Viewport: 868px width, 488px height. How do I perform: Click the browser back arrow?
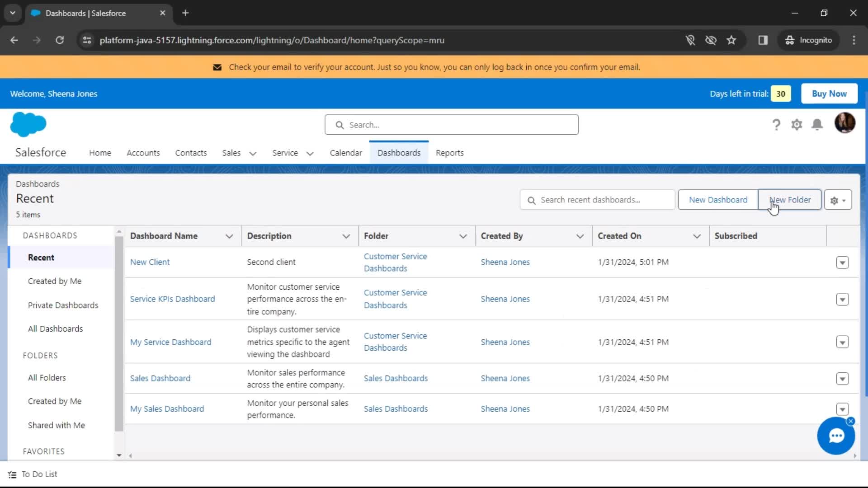pyautogui.click(x=14, y=40)
